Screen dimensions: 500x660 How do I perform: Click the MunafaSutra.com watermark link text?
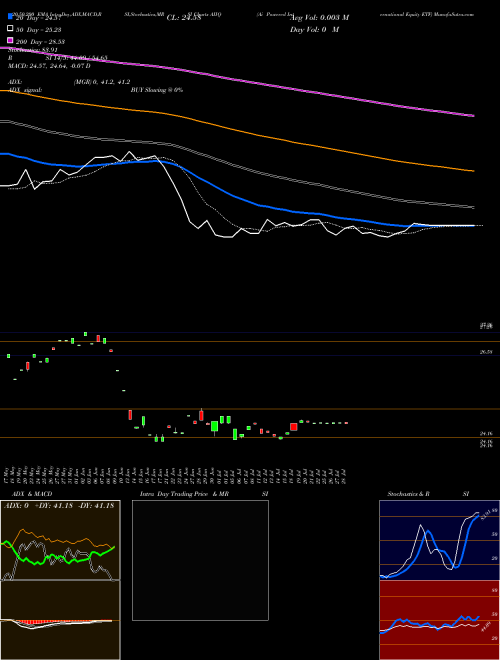[454, 14]
